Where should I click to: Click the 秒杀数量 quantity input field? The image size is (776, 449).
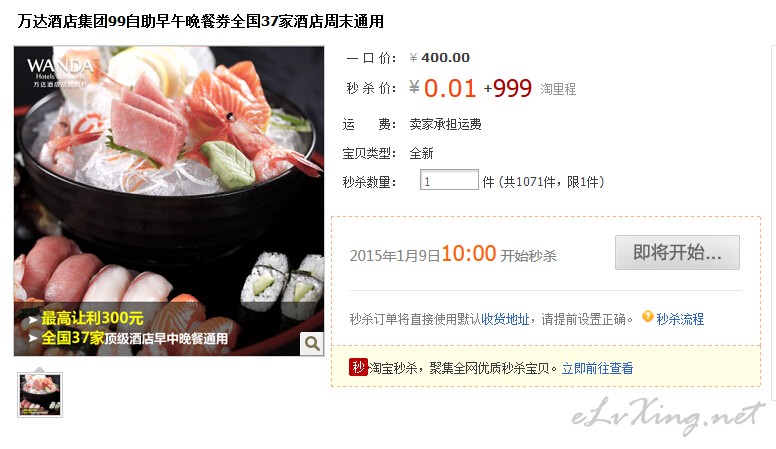pos(449,180)
